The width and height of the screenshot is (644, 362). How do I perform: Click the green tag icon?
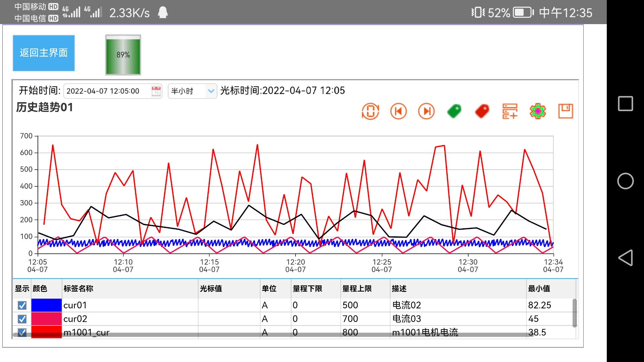coord(454,111)
